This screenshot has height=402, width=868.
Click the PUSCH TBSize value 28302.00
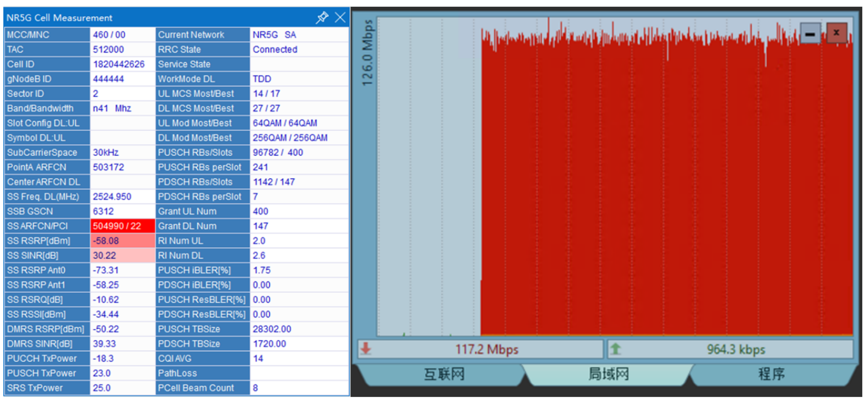coord(272,329)
